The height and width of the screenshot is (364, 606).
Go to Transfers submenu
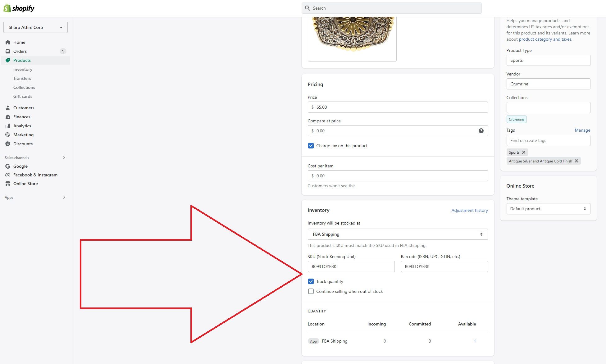pos(22,78)
